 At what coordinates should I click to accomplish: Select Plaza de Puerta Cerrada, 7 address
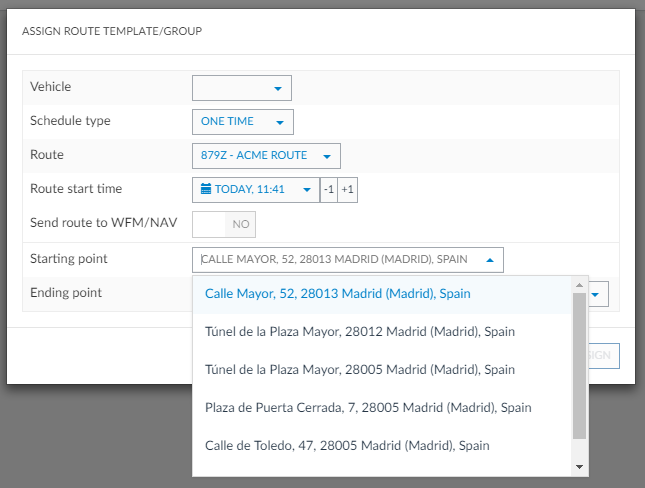point(368,407)
